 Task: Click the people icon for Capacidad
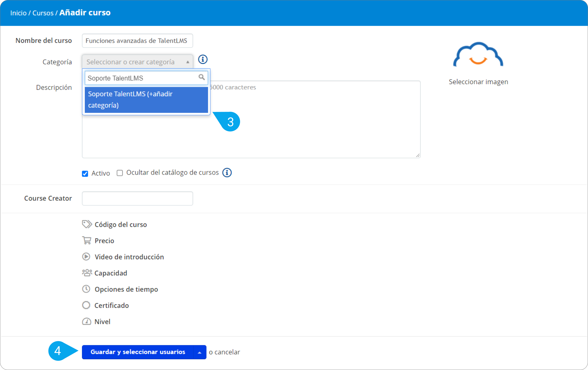point(87,273)
